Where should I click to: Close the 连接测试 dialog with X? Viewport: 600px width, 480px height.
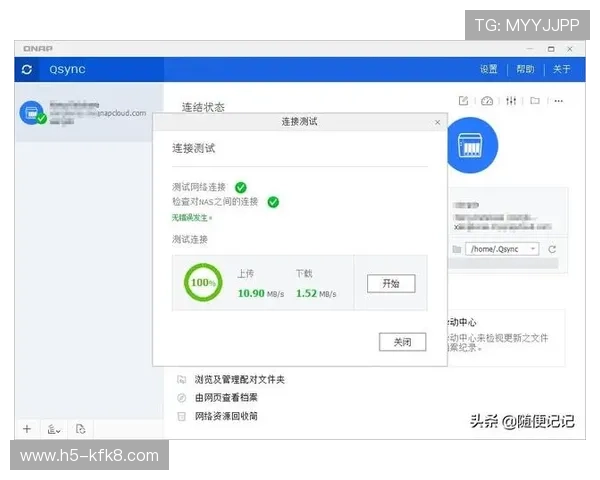coord(437,122)
